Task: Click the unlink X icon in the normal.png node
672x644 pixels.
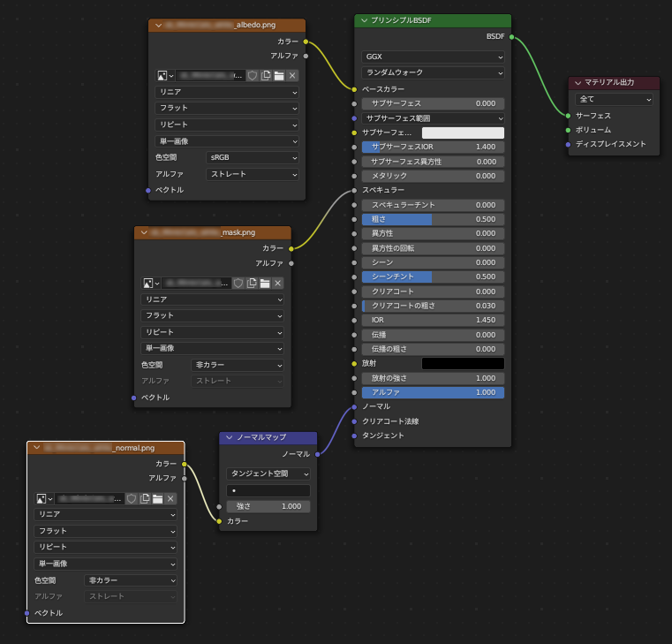Action: pyautogui.click(x=170, y=499)
